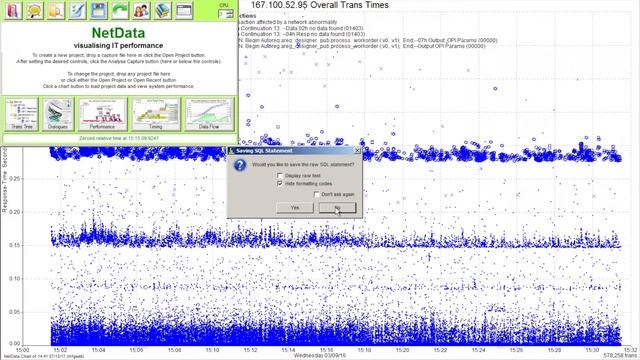This screenshot has height=360, width=640.
Task: Enable the Display raw text checkbox
Action: [x=280, y=176]
